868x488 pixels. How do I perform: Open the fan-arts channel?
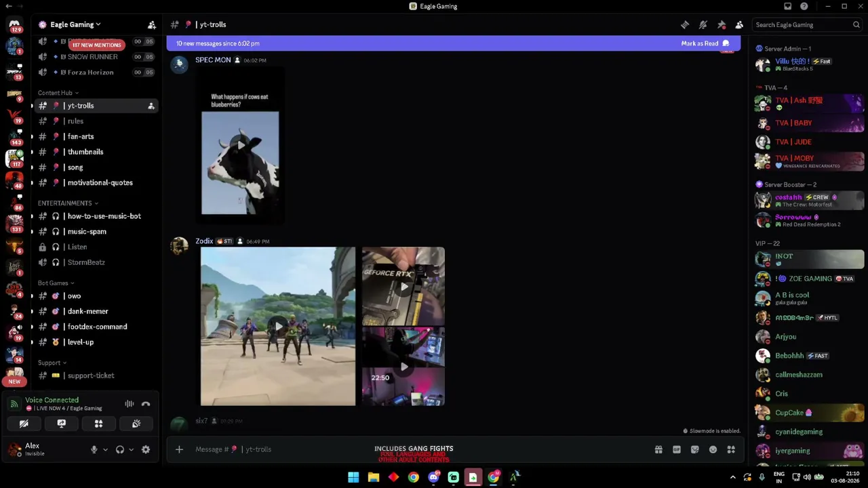point(95,136)
